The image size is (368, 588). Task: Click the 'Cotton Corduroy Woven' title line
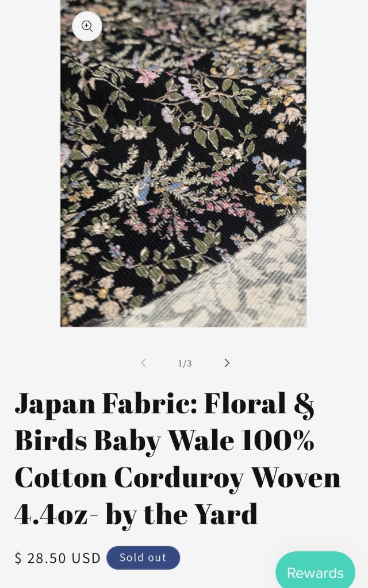[x=177, y=477]
